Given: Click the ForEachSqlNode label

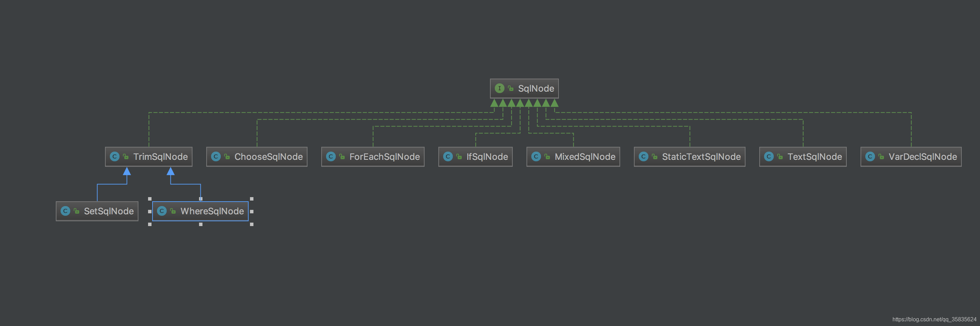Looking at the screenshot, I should pos(385,156).
